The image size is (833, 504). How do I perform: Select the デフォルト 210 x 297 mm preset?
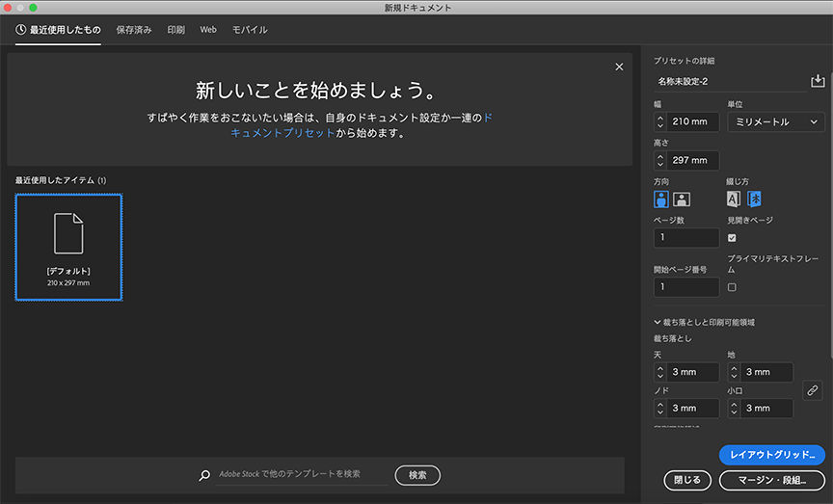tap(68, 248)
